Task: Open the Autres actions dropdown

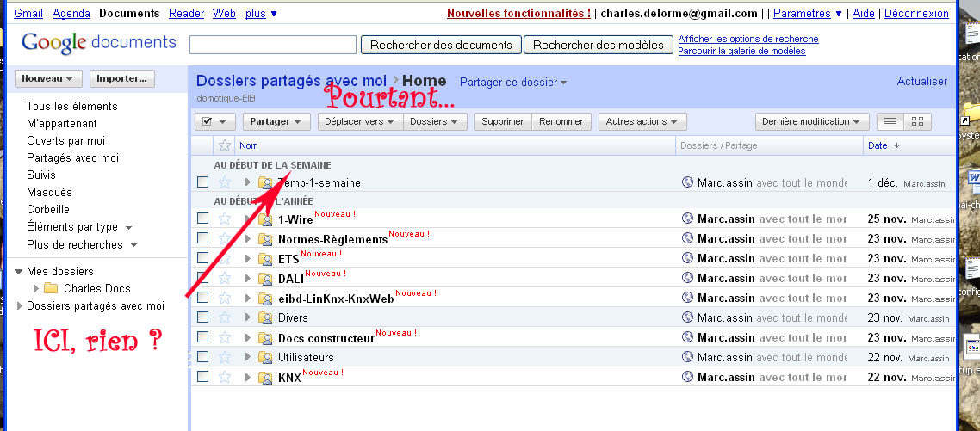Action: 642,121
